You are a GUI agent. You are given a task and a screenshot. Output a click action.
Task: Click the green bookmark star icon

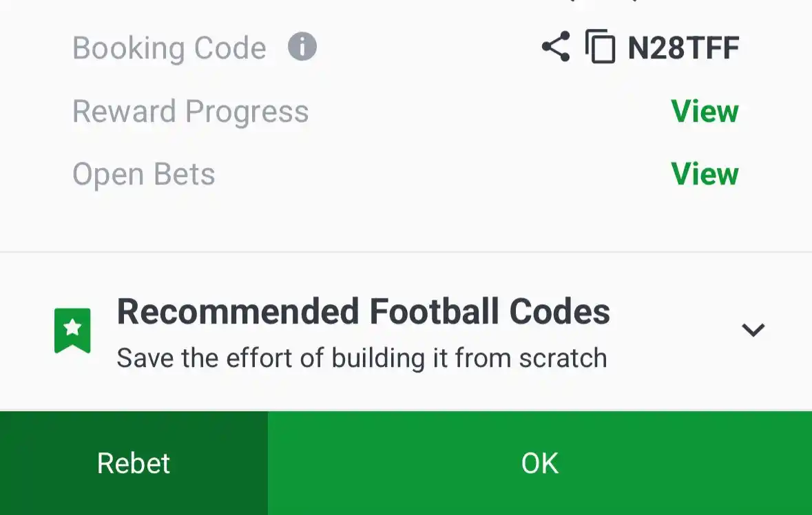tap(72, 330)
